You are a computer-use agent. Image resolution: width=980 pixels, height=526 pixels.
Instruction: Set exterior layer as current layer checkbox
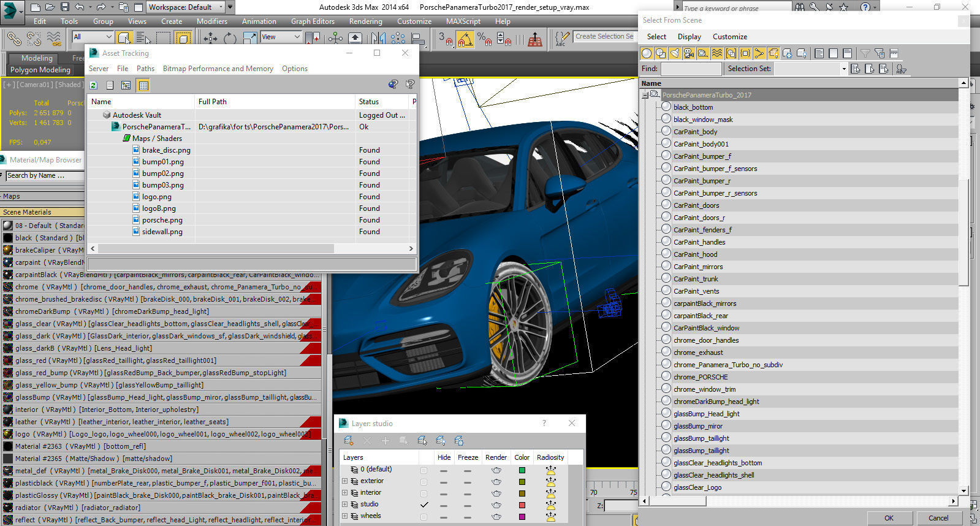(x=424, y=481)
